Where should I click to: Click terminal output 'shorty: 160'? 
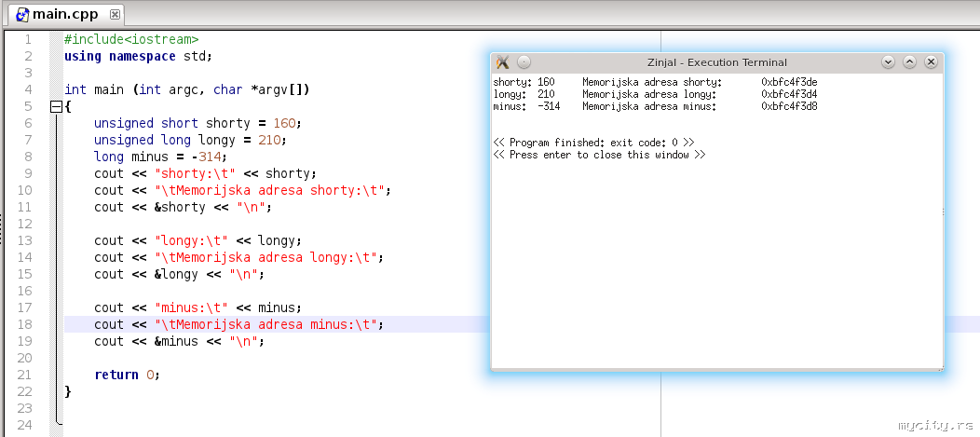524,83
